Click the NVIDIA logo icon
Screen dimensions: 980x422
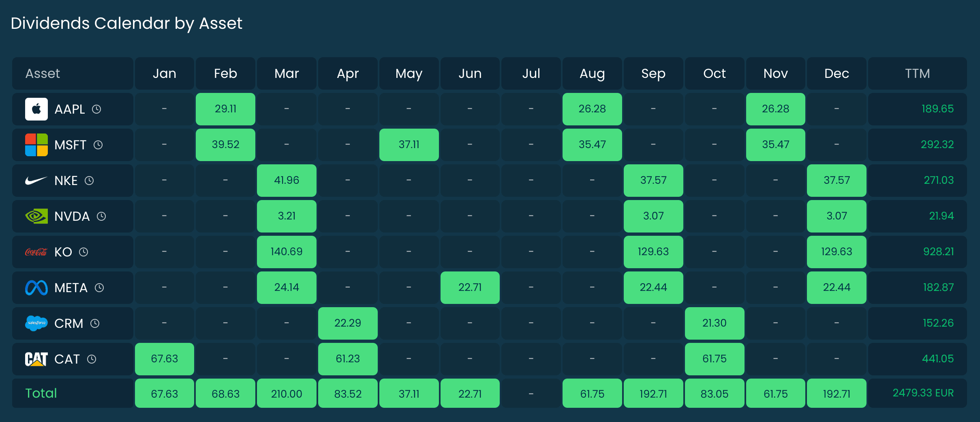[x=36, y=216]
